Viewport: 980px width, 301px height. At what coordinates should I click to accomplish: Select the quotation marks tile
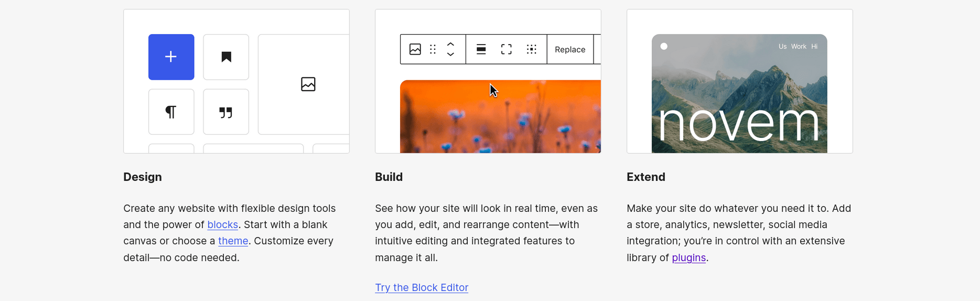(226, 112)
